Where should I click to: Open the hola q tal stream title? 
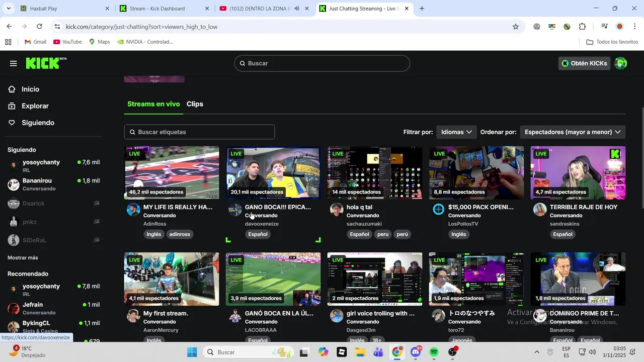[x=359, y=207]
